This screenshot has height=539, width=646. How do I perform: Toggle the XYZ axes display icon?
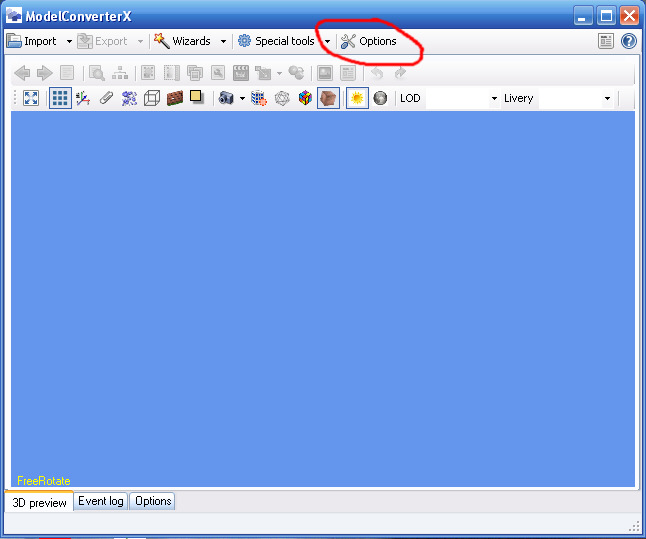[83, 98]
